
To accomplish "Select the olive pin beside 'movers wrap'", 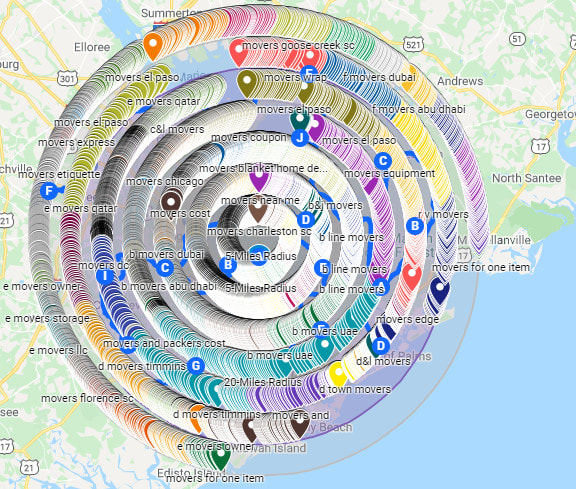I will tap(247, 83).
